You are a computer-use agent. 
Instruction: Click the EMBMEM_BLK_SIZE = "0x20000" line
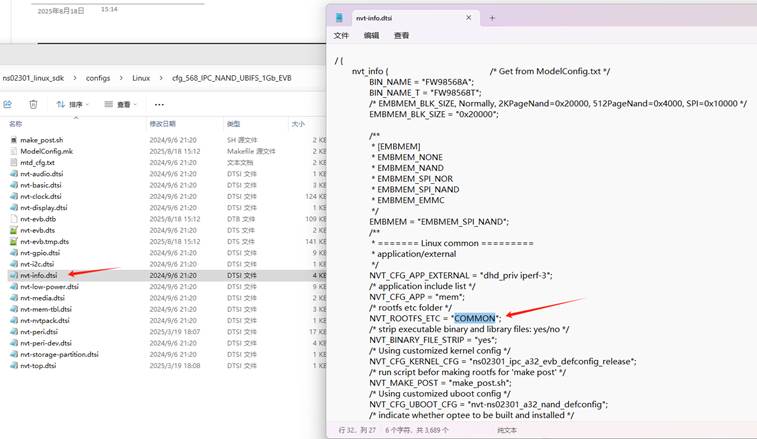(x=434, y=114)
